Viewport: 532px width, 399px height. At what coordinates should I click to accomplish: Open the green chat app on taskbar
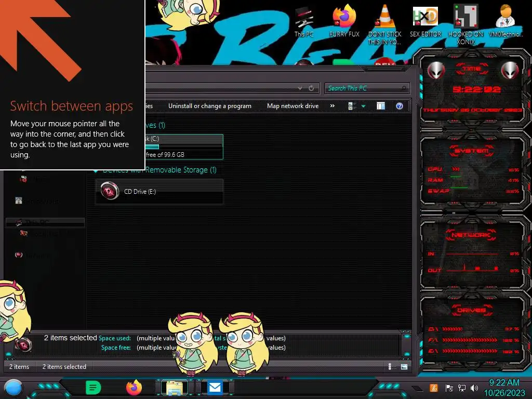94,388
